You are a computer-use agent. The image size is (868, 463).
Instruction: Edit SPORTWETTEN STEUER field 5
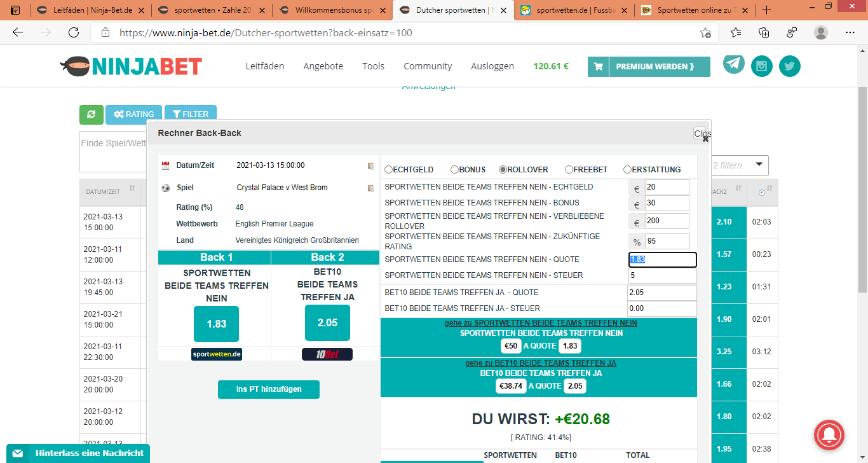663,275
